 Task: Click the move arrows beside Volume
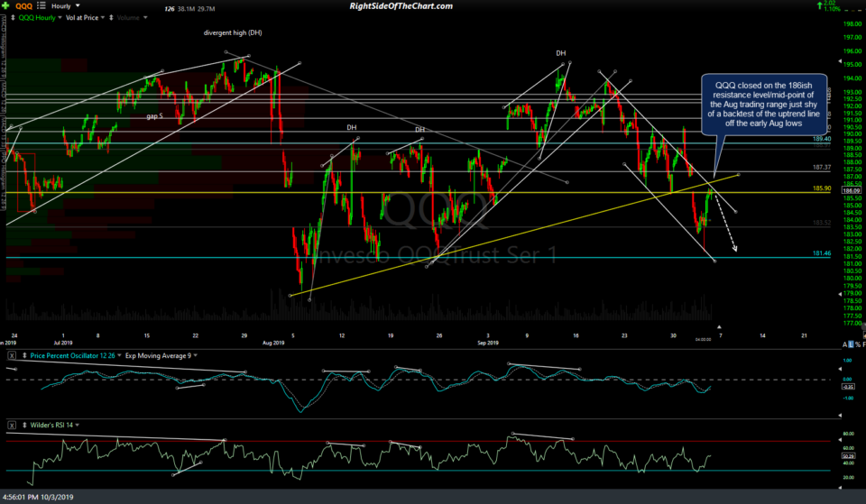click(111, 18)
